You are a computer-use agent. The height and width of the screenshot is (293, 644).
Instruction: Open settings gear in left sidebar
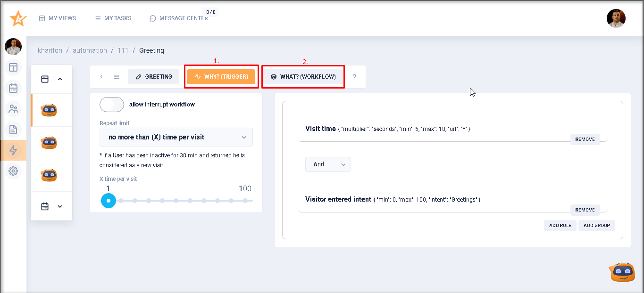click(x=13, y=171)
